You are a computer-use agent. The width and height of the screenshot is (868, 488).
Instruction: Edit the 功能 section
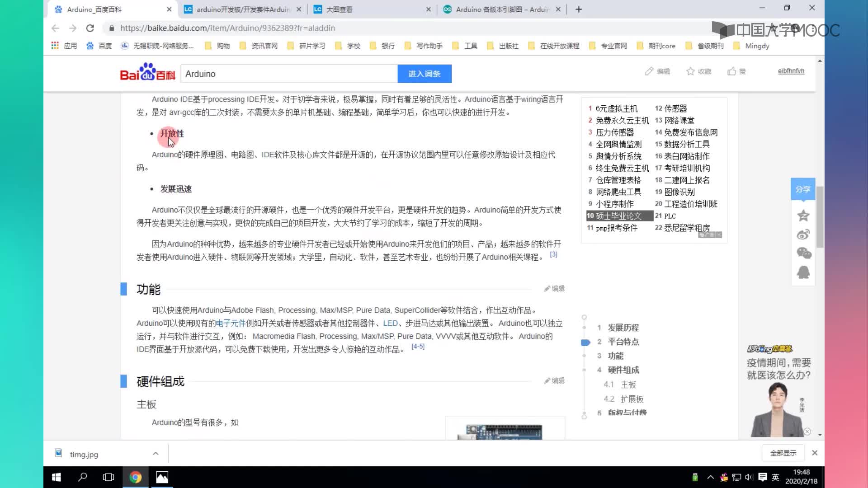554,288
